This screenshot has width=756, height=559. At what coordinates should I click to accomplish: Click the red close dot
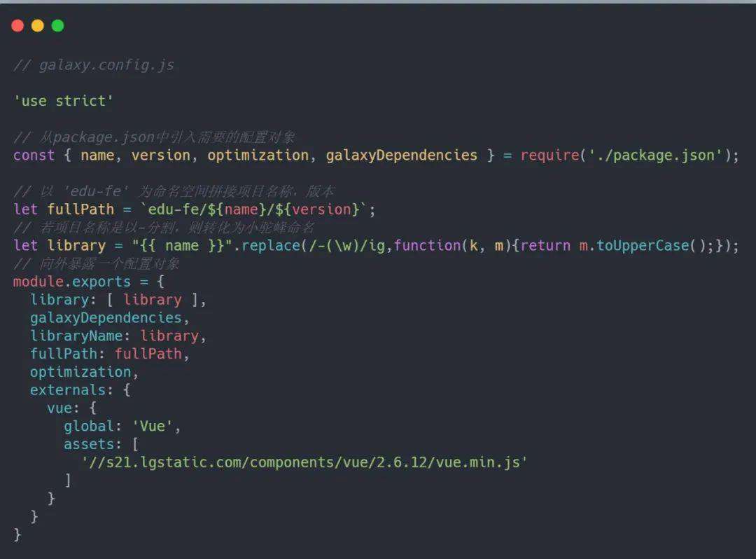pyautogui.click(x=17, y=25)
